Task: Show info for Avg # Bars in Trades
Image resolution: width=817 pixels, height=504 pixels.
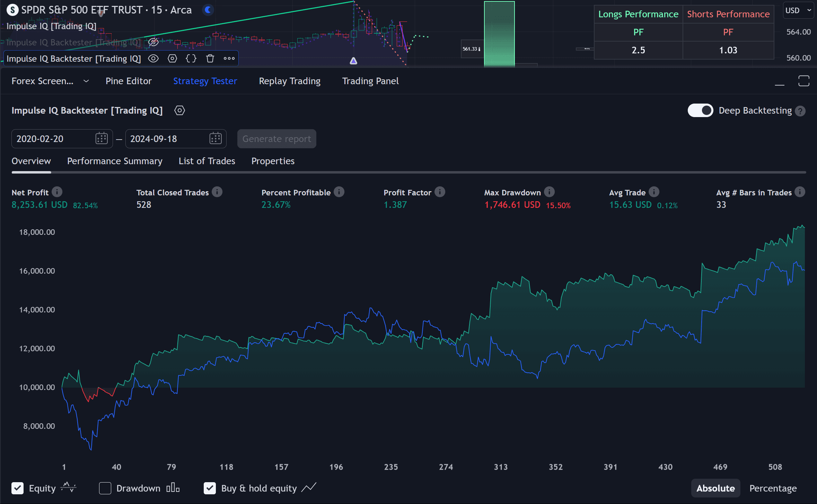Action: click(800, 192)
